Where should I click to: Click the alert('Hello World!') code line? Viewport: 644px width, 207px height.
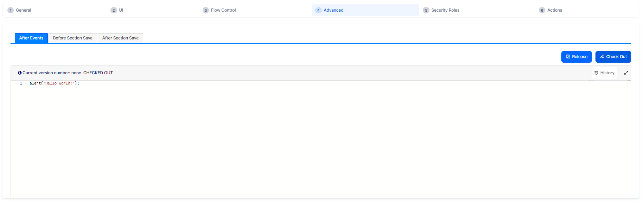[54, 83]
